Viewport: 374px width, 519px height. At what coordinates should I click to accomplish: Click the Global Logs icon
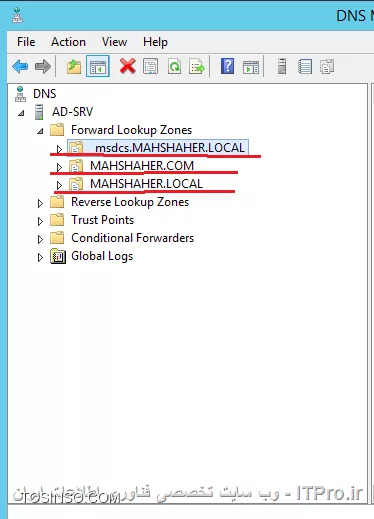(58, 256)
